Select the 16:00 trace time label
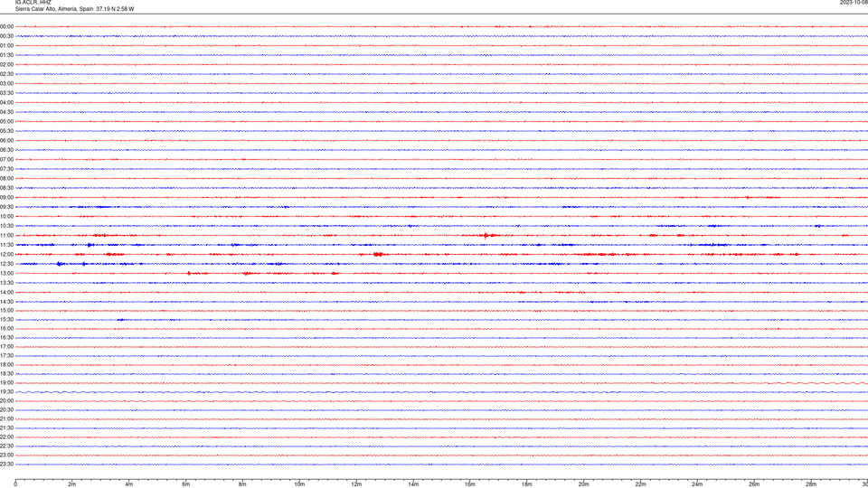Image resolution: width=868 pixels, height=488 pixels. coord(6,329)
